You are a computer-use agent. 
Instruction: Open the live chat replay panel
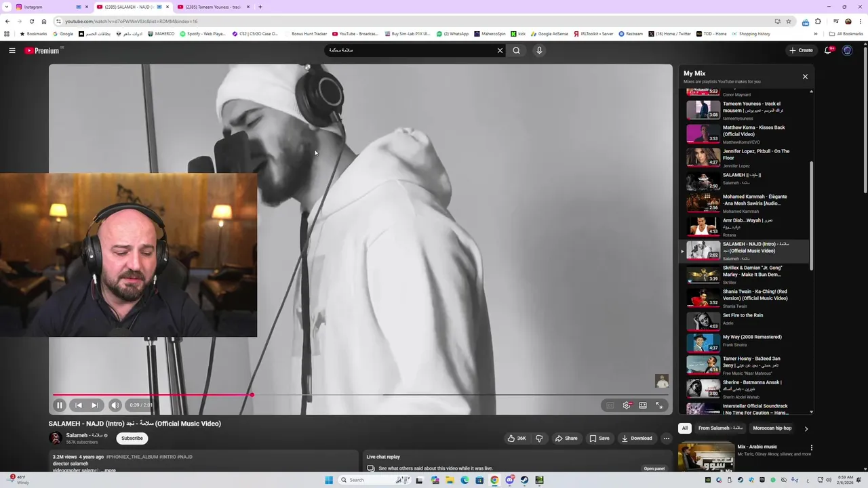(654, 468)
